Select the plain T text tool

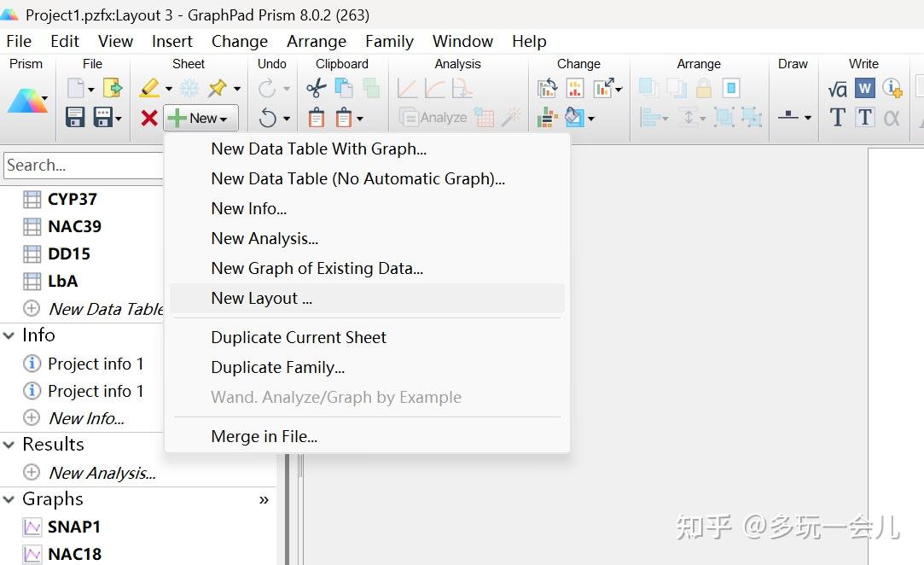tap(837, 118)
